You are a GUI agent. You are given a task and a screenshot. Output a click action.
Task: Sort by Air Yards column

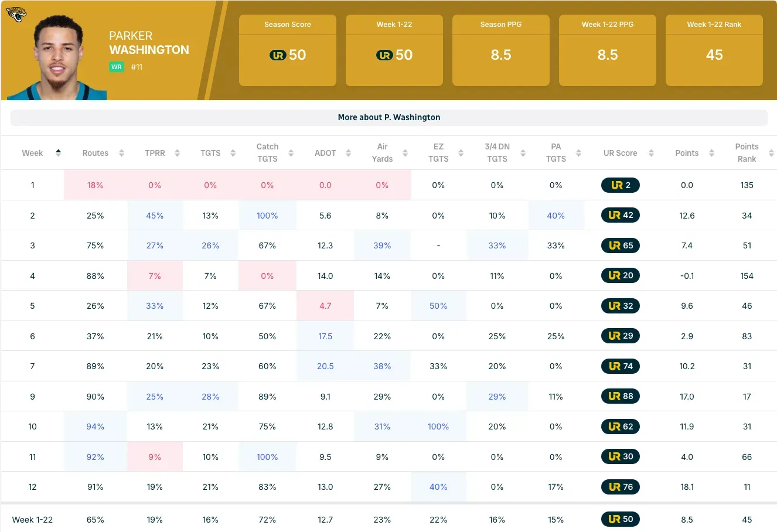[x=405, y=153]
